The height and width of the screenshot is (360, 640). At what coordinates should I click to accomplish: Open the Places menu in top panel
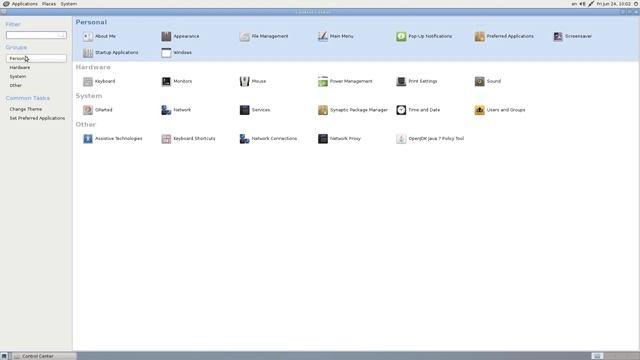[x=49, y=4]
